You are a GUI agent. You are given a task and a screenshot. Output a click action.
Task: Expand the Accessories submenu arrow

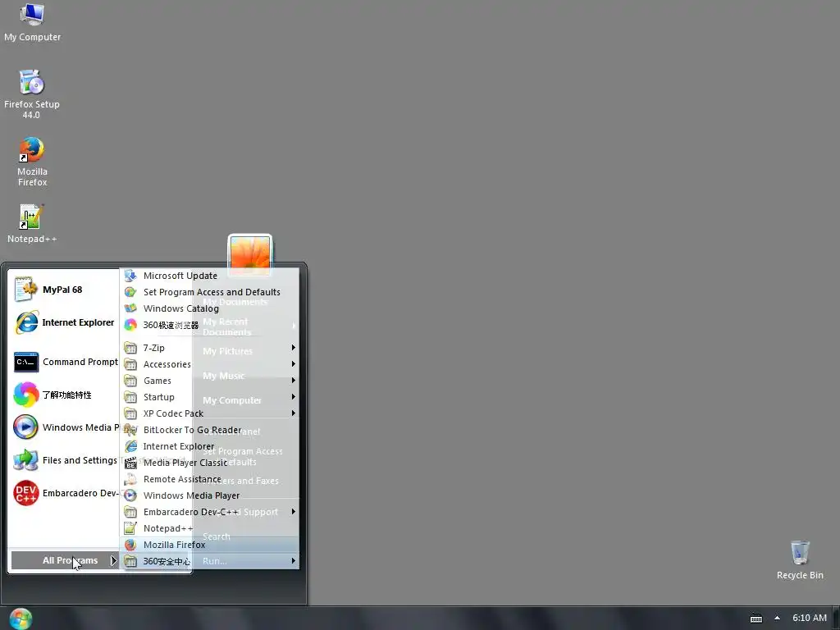293,364
